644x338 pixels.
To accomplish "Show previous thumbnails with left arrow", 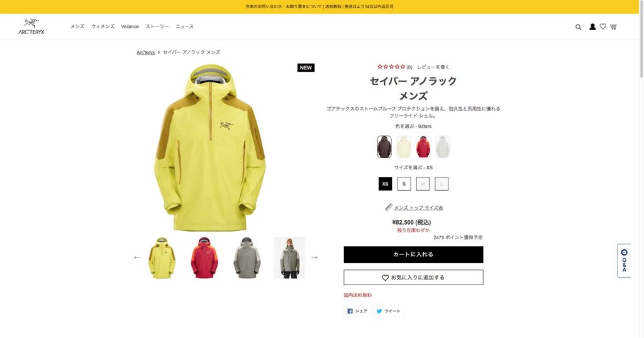I will point(137,257).
